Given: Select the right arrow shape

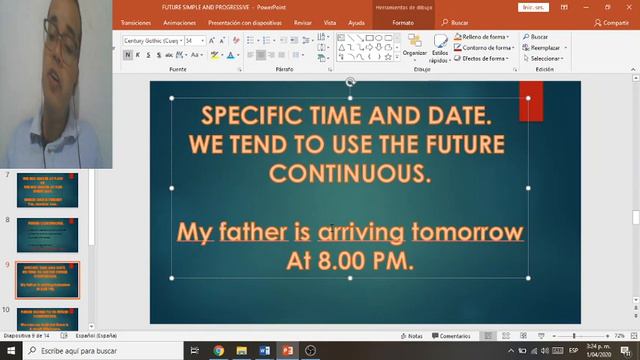Looking at the screenshot, I should coord(370,48).
